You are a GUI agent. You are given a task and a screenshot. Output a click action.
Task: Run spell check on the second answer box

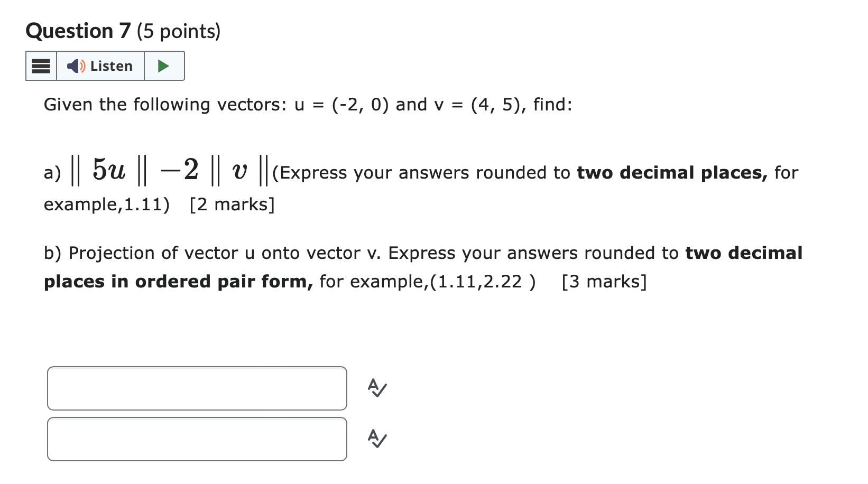pyautogui.click(x=377, y=439)
